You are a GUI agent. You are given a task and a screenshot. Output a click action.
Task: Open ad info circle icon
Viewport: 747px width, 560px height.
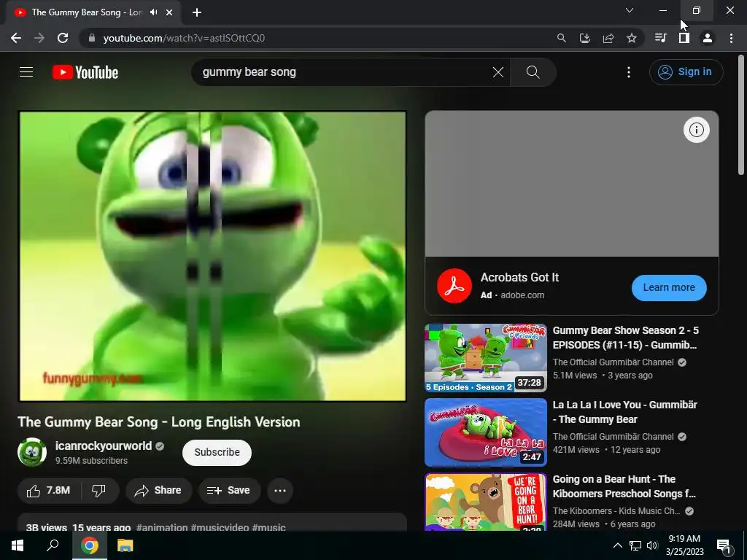[x=697, y=130]
